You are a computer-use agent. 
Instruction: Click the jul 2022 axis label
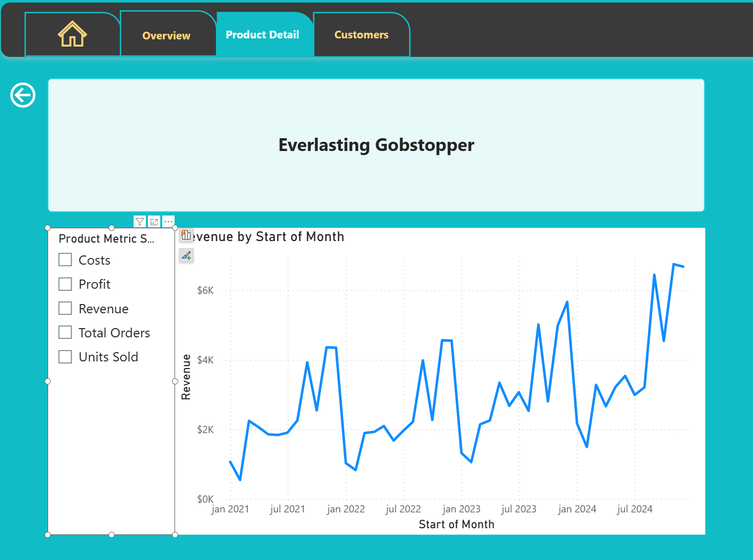403,509
